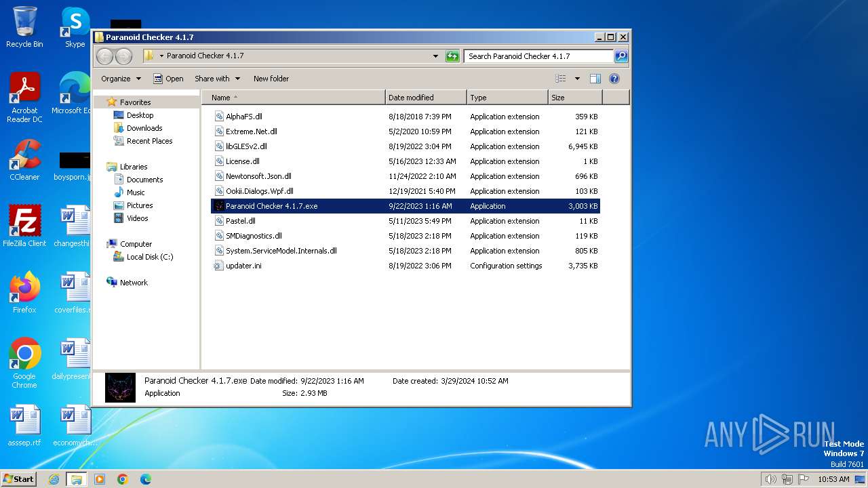Open Music library in navigation pane
The width and height of the screenshot is (868, 488).
(136, 192)
